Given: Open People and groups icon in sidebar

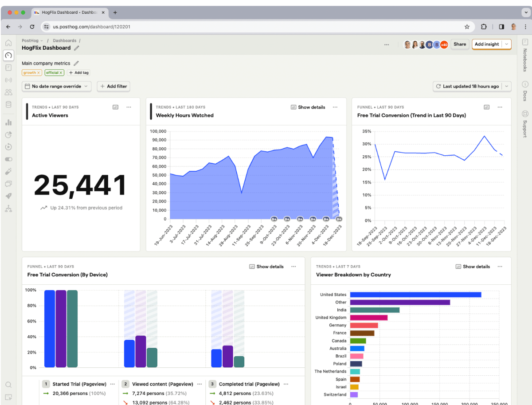Looking at the screenshot, I should point(8,92).
